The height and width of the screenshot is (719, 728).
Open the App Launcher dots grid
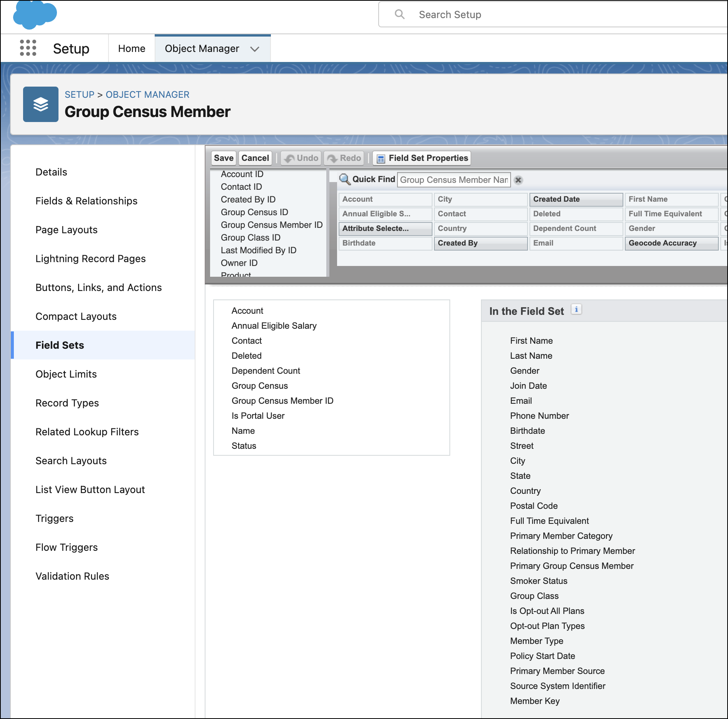click(28, 48)
